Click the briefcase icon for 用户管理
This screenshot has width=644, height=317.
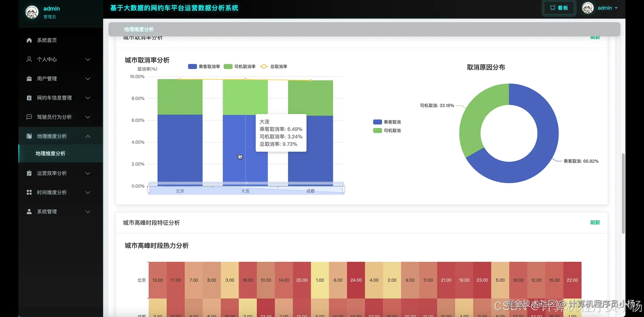29,78
